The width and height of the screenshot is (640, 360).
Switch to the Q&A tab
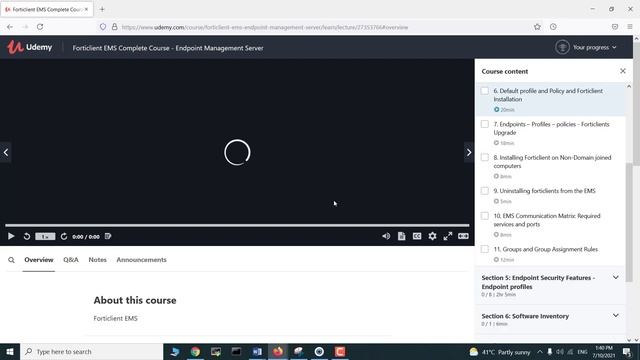click(x=71, y=260)
